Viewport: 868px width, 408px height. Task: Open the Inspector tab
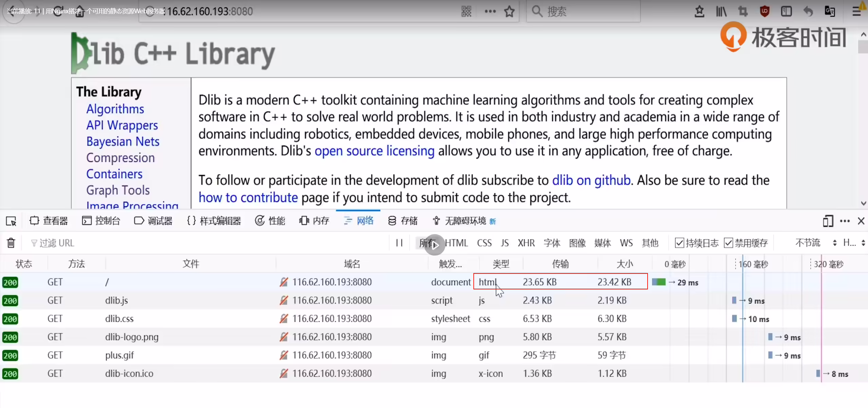49,221
